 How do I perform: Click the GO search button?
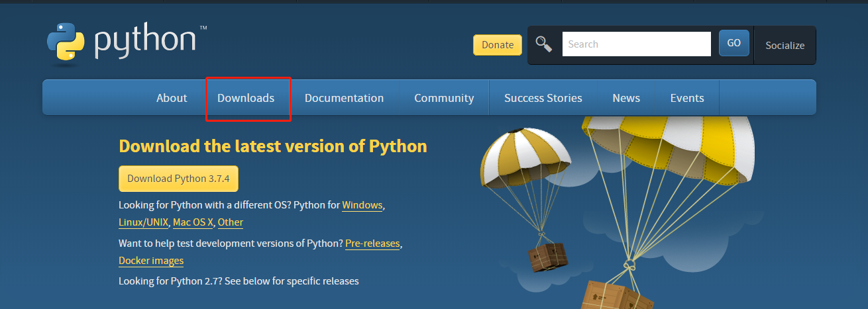pyautogui.click(x=734, y=43)
